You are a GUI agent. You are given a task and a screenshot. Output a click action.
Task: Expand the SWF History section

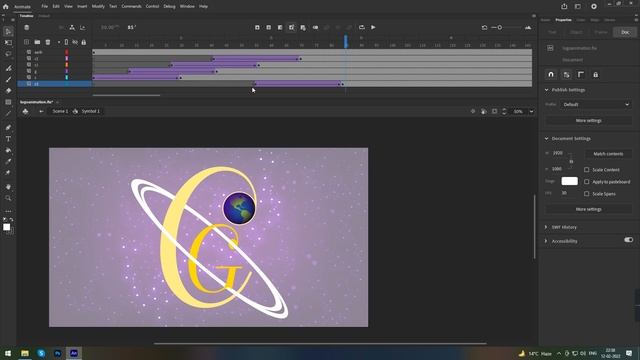[546, 227]
